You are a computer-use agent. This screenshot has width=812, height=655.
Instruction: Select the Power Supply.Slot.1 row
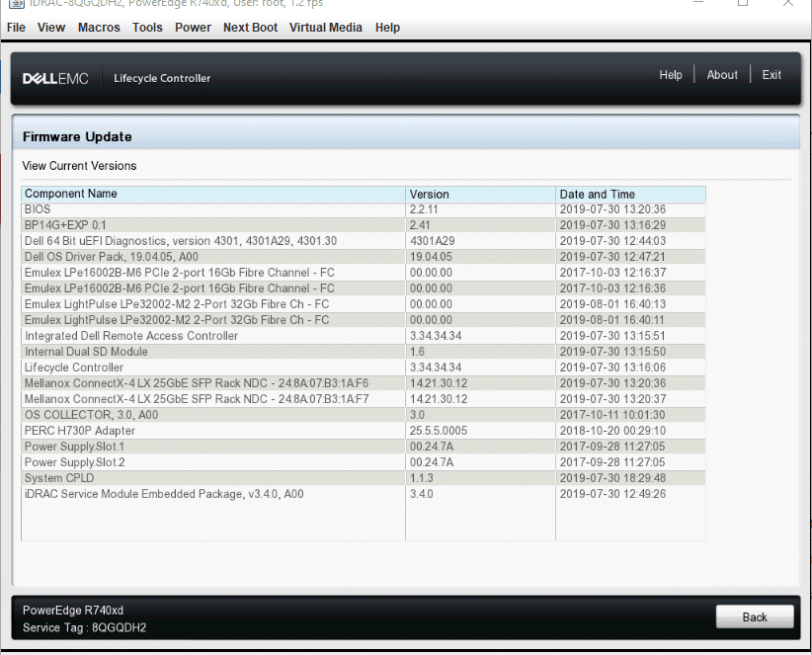[363, 447]
